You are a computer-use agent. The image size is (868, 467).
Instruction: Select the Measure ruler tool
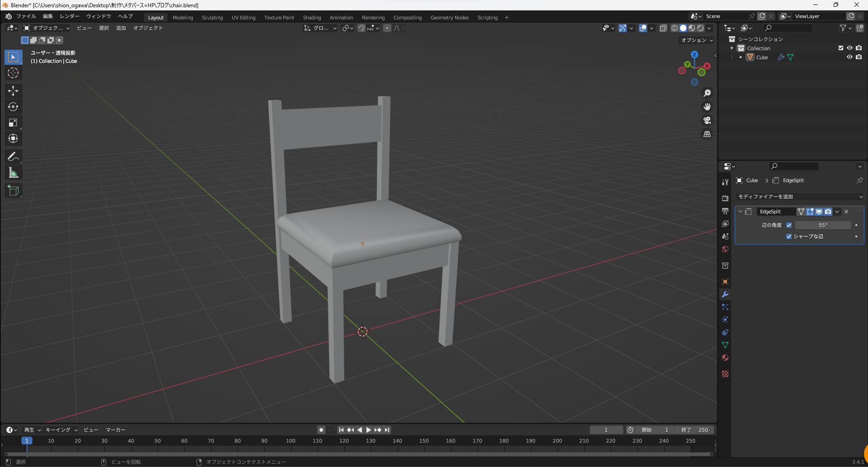click(x=13, y=173)
